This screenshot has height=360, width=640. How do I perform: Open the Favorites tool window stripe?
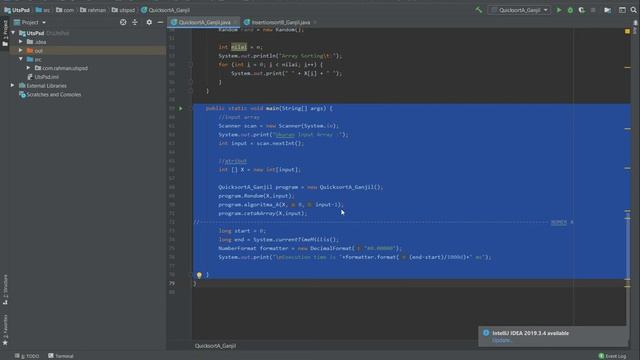click(5, 330)
